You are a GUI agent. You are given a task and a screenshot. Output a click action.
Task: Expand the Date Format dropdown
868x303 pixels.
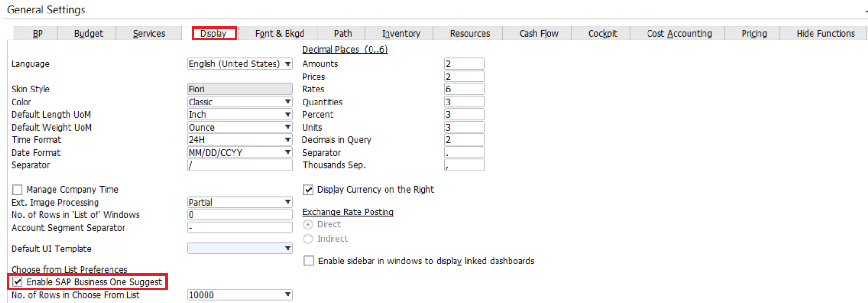pos(288,152)
